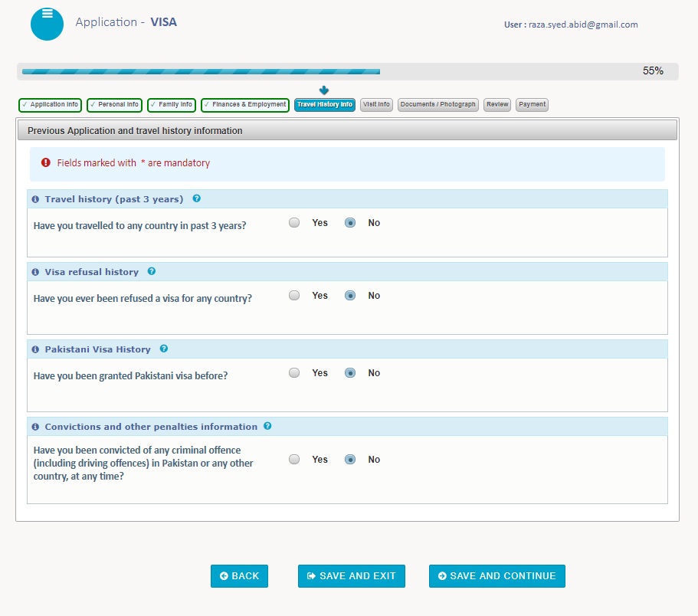Click Application - VISA title

tap(126, 22)
